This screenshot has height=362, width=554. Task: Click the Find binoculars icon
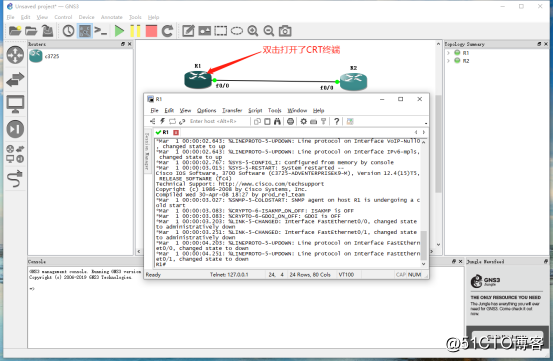coord(277,121)
